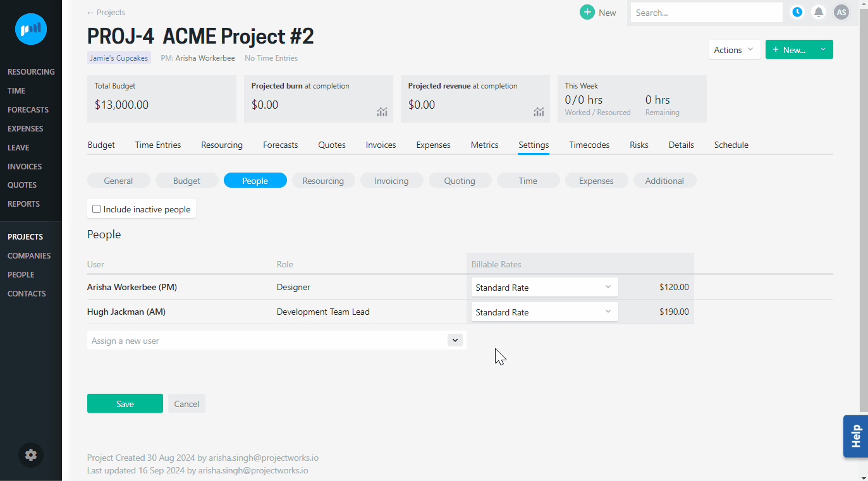868x481 pixels.
Task: Switch to the Timecodes tab
Action: (x=589, y=145)
